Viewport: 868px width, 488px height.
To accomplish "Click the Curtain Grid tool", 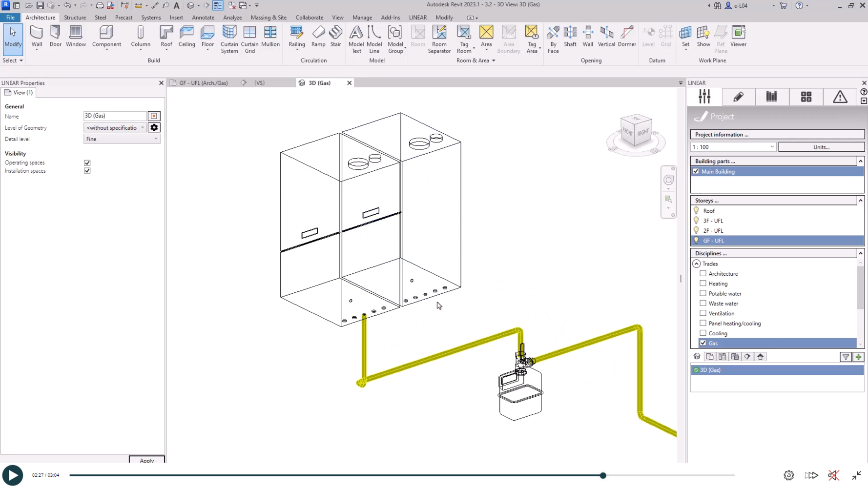I will point(249,39).
